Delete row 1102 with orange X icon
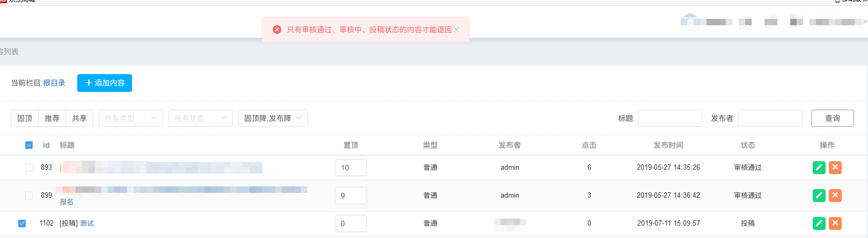 point(835,223)
